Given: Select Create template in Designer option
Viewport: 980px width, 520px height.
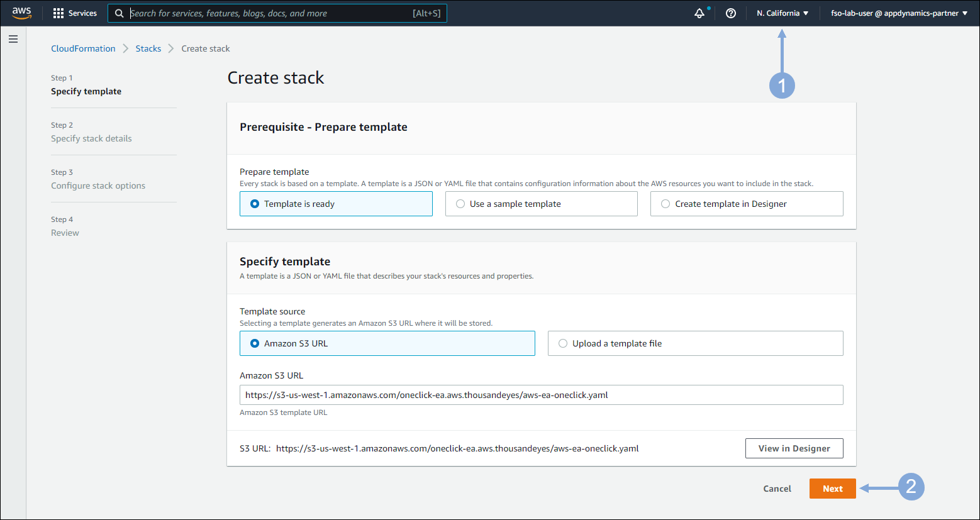Looking at the screenshot, I should point(747,204).
